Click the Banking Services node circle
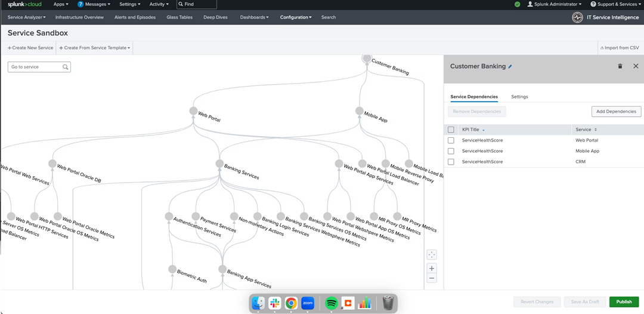Image resolution: width=644 pixels, height=314 pixels. point(219,164)
